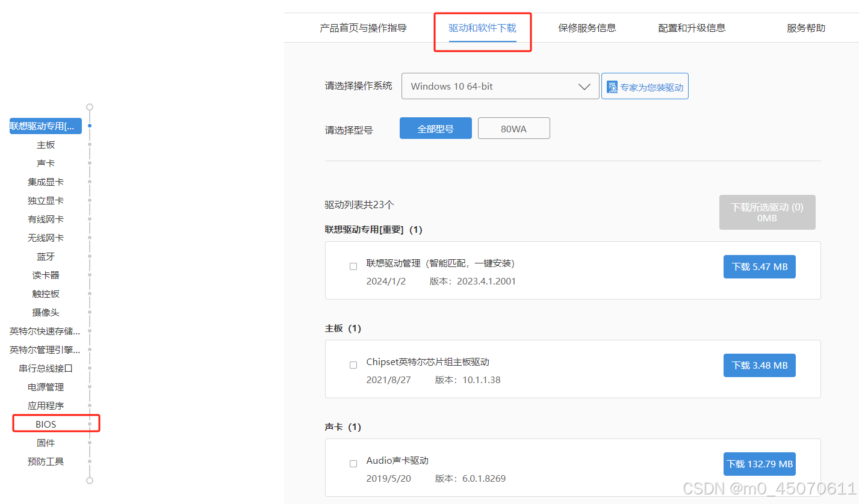Select the 全部型号 model button
The height and width of the screenshot is (504, 859).
point(436,128)
